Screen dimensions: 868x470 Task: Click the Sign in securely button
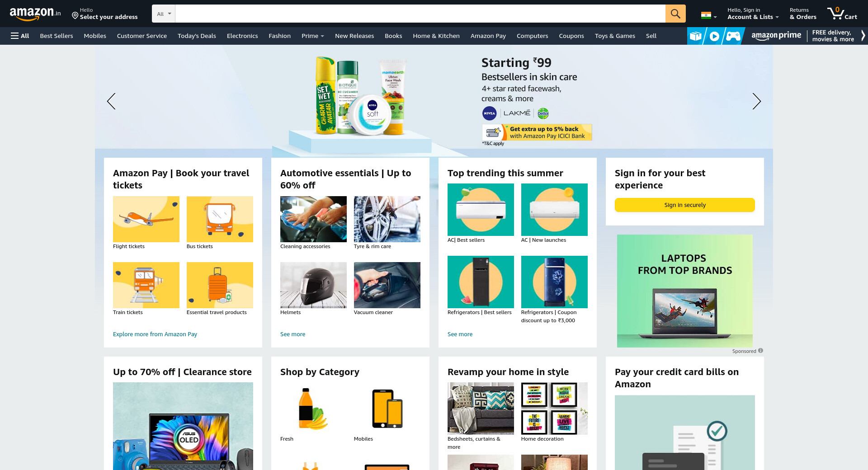coord(685,205)
